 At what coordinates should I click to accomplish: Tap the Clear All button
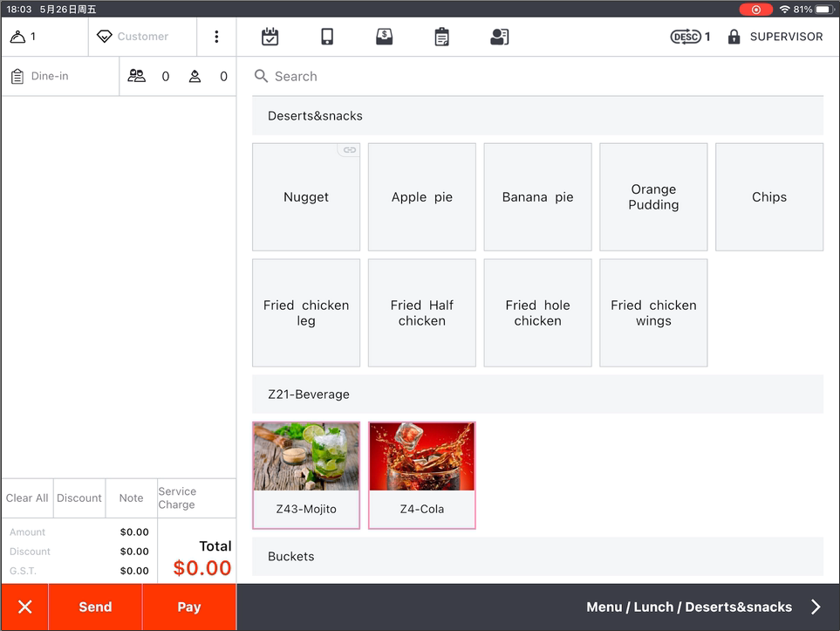(x=27, y=498)
